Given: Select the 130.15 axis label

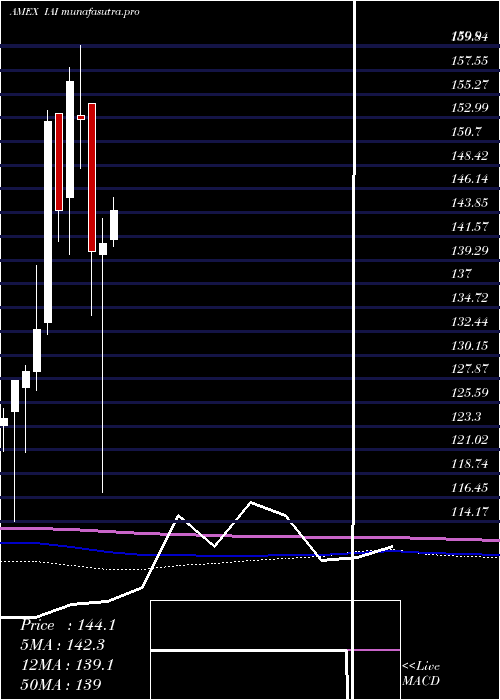Looking at the screenshot, I should 469,346.
